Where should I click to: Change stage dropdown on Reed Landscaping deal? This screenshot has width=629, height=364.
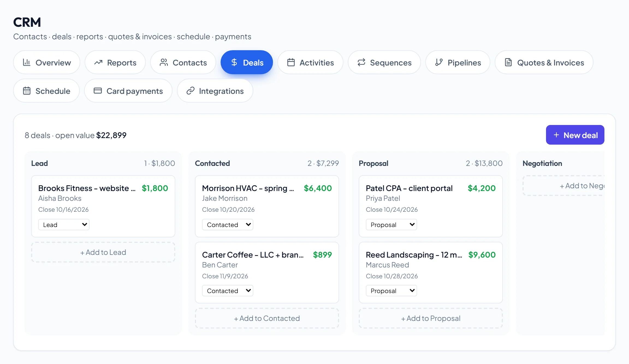(x=391, y=291)
